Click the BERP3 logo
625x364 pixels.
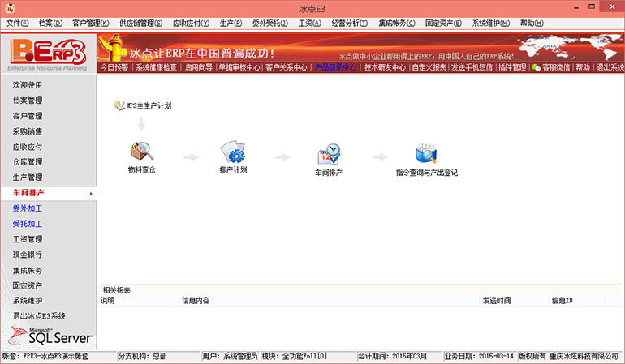pos(48,54)
